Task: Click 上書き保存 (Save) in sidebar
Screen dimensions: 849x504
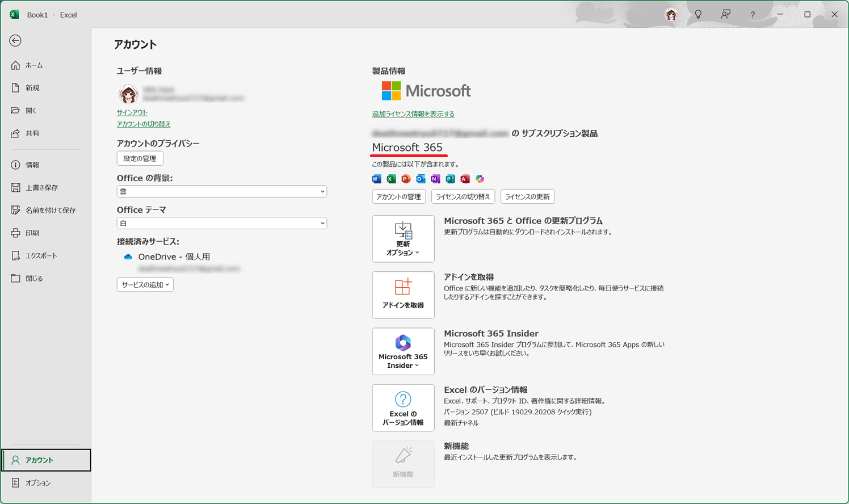Action: pyautogui.click(x=45, y=188)
